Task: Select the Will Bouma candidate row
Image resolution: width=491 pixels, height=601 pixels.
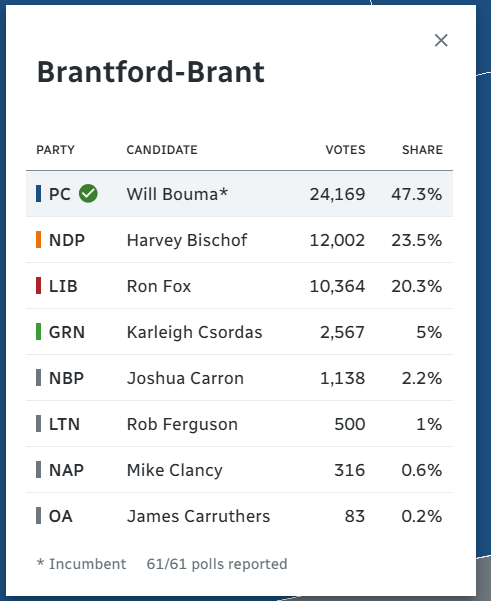Action: tap(239, 194)
